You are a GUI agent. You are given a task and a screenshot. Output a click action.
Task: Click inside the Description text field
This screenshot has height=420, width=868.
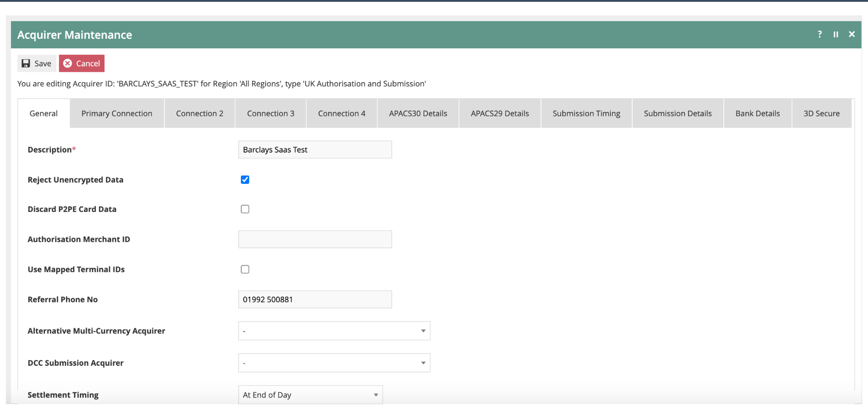315,149
